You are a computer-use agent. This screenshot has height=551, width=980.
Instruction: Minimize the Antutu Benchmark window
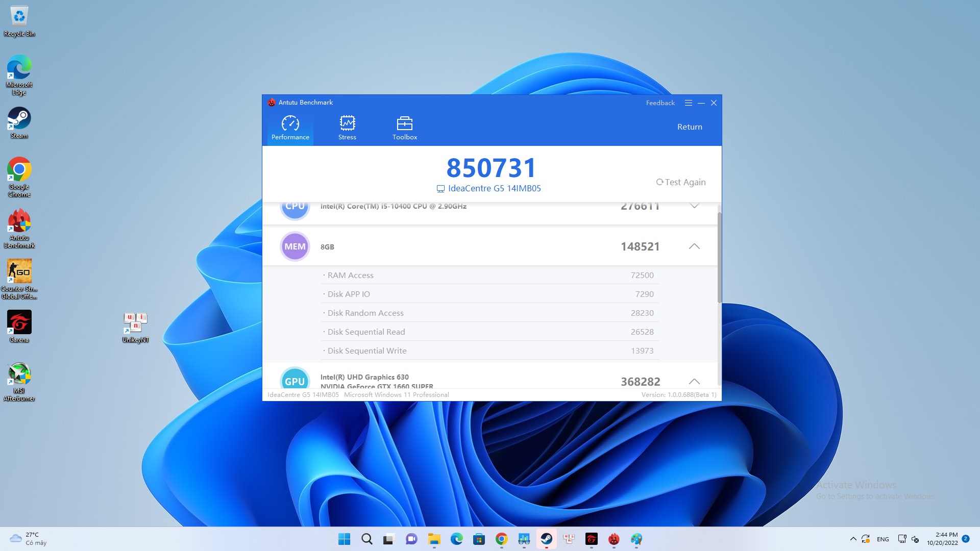tap(701, 103)
